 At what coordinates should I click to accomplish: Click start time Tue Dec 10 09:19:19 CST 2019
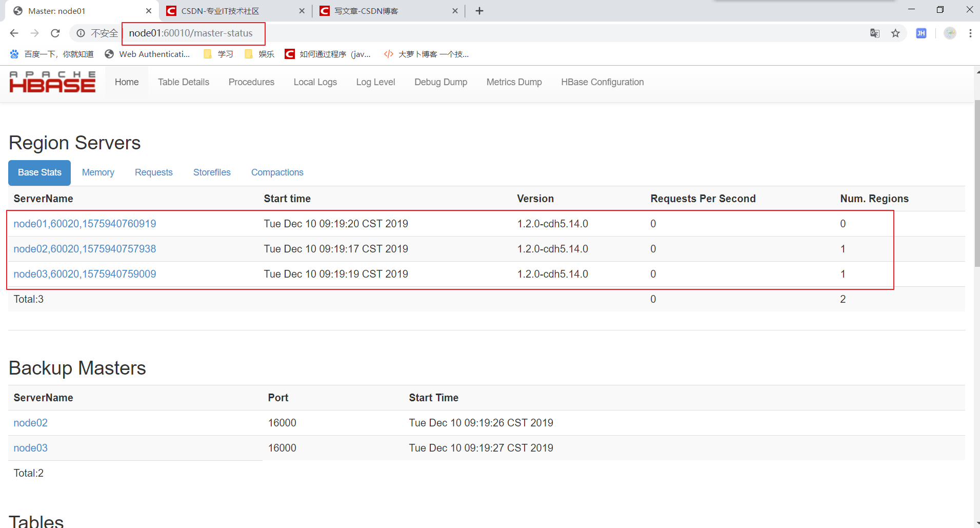336,274
